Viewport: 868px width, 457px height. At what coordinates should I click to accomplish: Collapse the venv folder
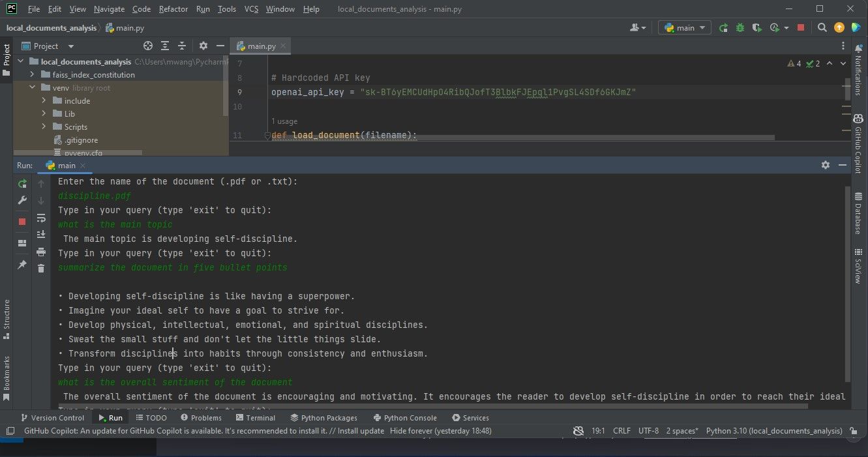click(x=32, y=87)
